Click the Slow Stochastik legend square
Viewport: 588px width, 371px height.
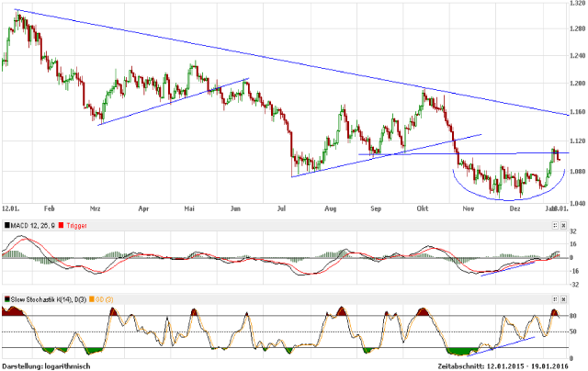pyautogui.click(x=7, y=300)
